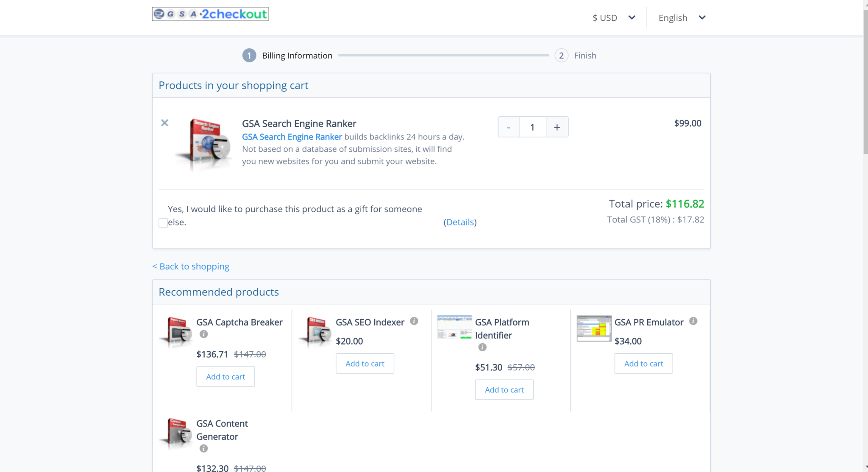Viewport: 868px width, 472px height.
Task: Add GSA Captcha Breaker to cart
Action: pyautogui.click(x=225, y=377)
